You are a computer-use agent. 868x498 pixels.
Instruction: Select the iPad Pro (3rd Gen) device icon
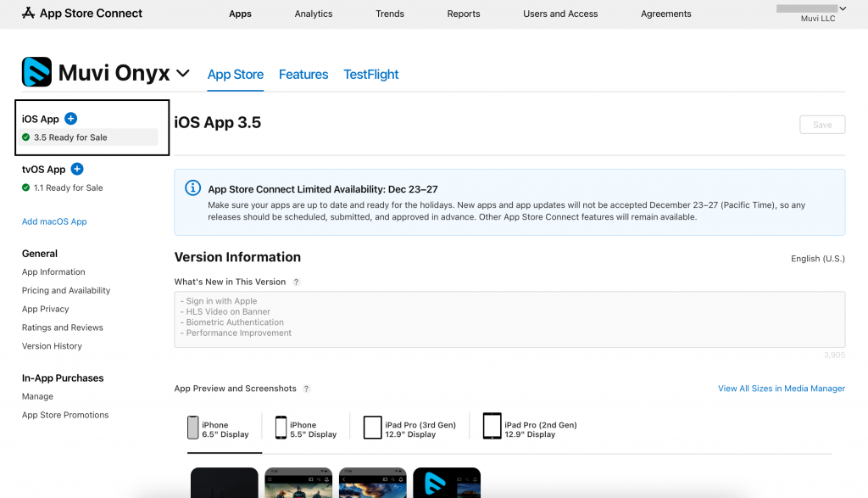pos(373,428)
